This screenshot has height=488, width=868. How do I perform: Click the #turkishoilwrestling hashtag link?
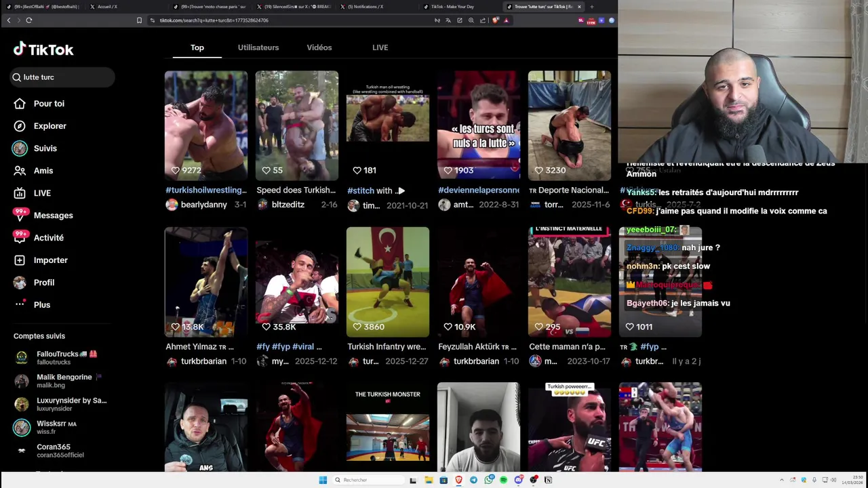click(206, 190)
